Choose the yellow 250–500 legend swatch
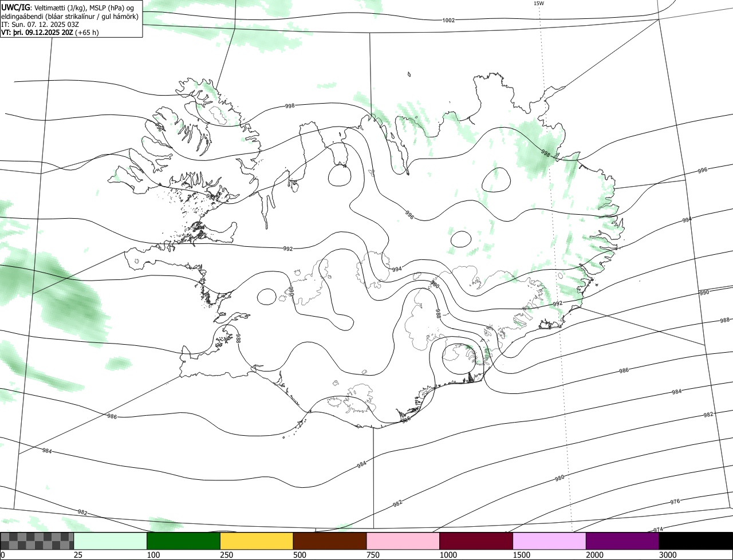Screen dimensions: 733x560 coord(257,541)
